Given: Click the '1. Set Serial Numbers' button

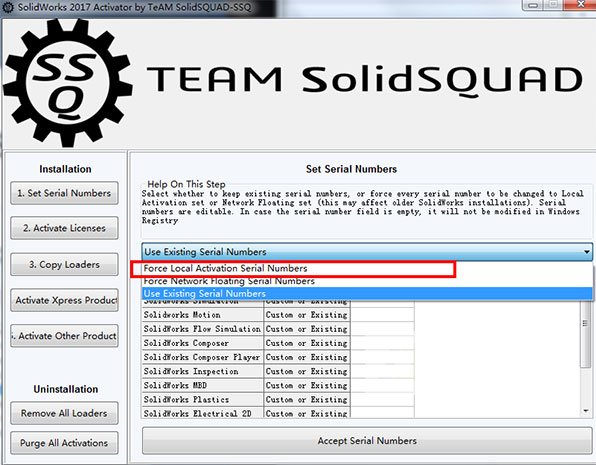Looking at the screenshot, I should click(64, 193).
